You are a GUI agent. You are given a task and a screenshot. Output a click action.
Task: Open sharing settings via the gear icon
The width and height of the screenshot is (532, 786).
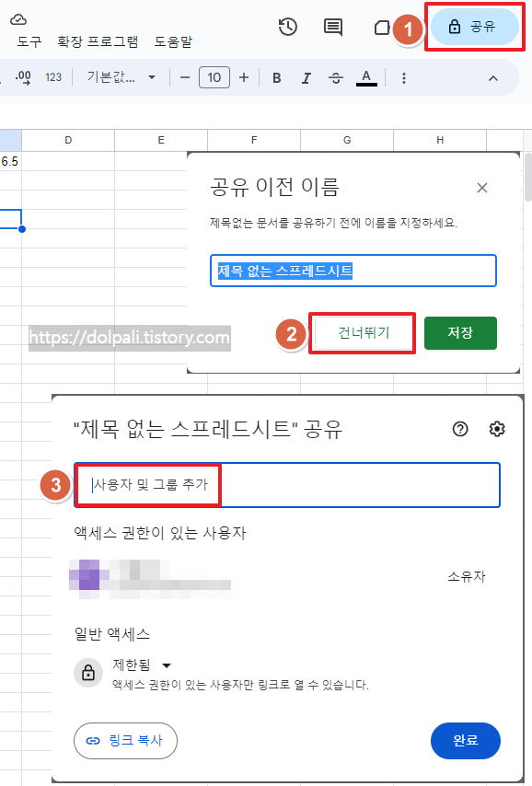[x=497, y=429]
